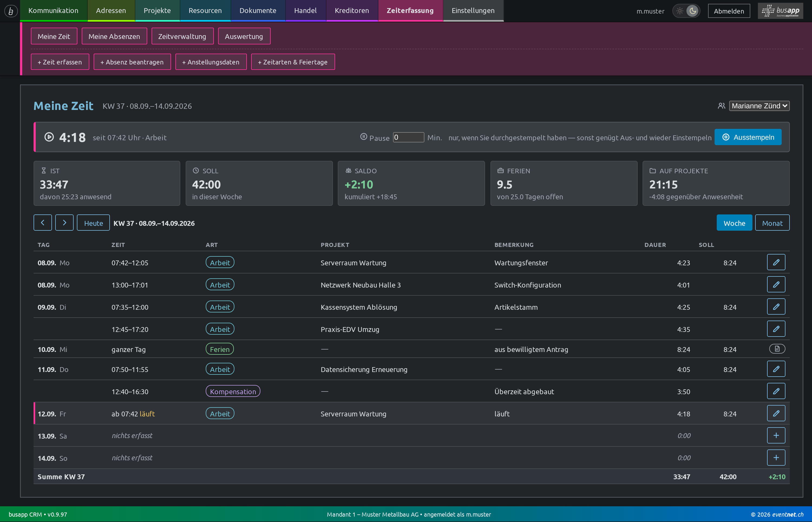
Task: Go to the next week
Action: (x=64, y=223)
